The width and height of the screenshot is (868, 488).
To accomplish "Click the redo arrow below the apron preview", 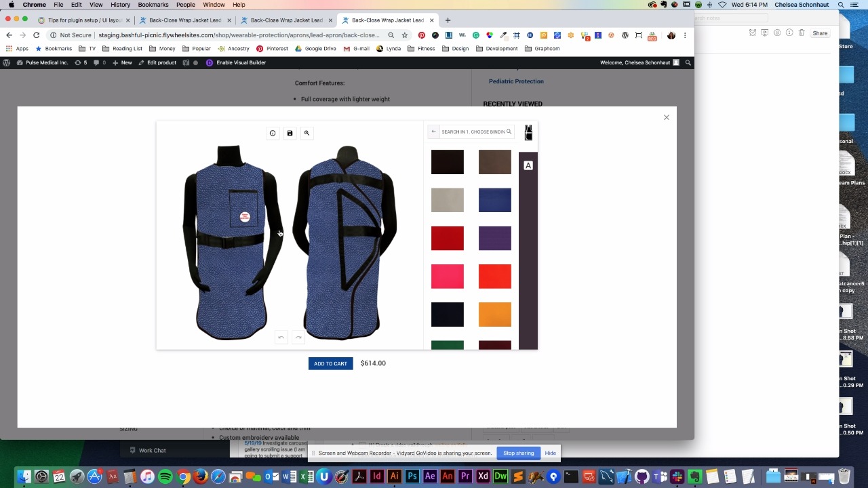I will click(x=298, y=338).
